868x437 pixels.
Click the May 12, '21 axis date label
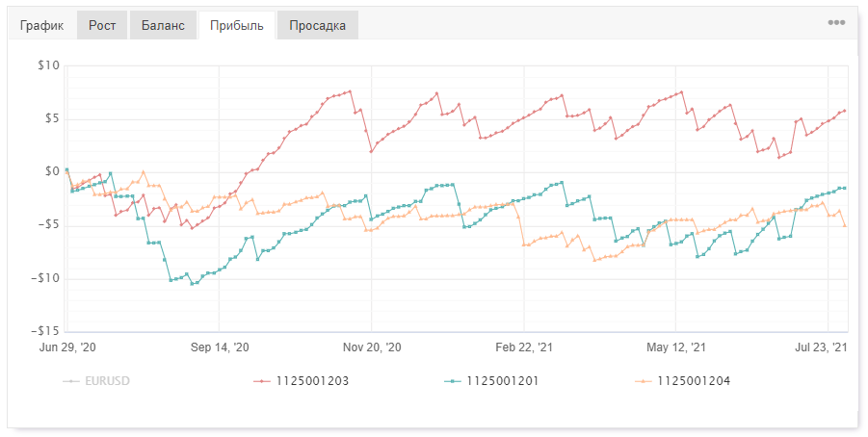(676, 347)
